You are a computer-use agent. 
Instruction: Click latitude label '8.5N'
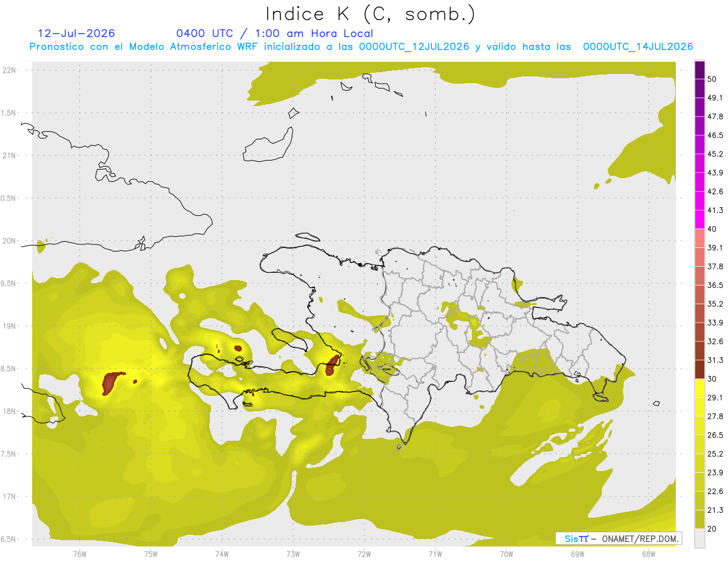9,369
